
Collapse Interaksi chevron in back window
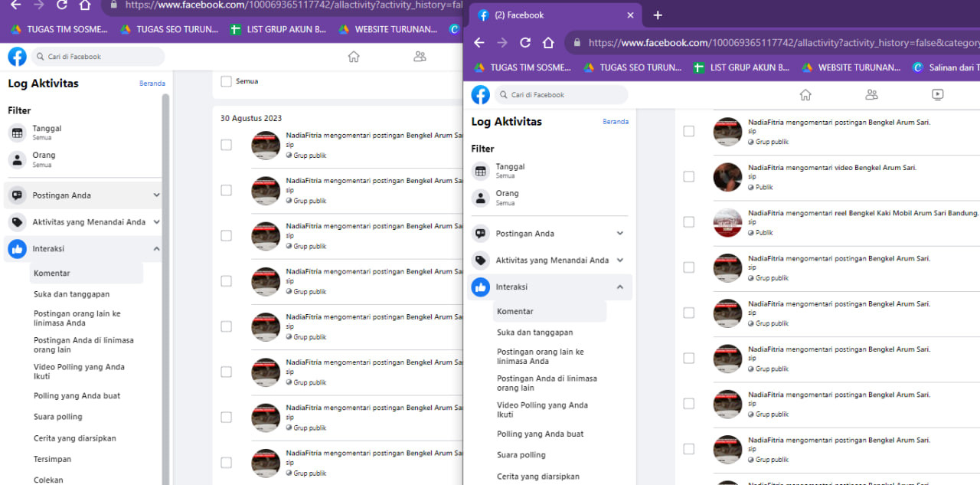click(x=156, y=249)
